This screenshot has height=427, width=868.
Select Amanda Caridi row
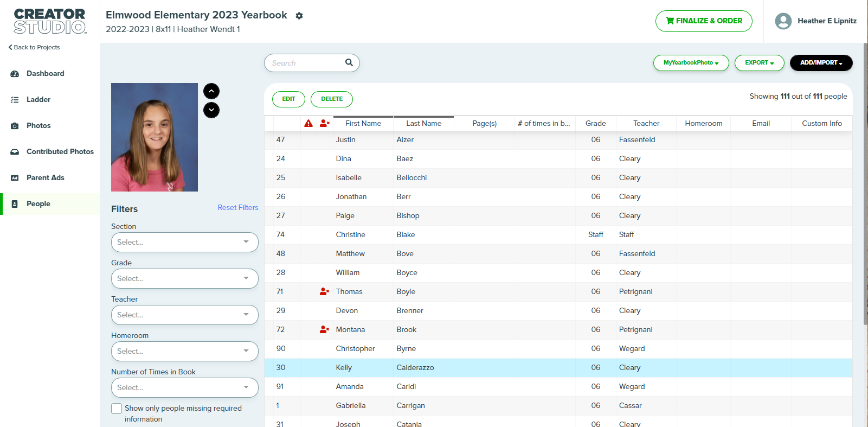click(x=558, y=387)
